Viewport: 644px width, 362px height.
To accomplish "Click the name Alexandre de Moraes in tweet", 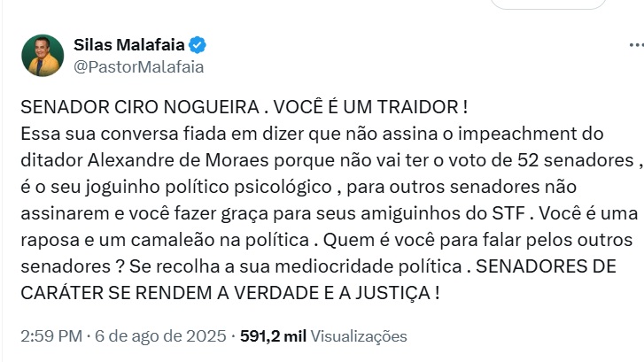I will [178, 160].
